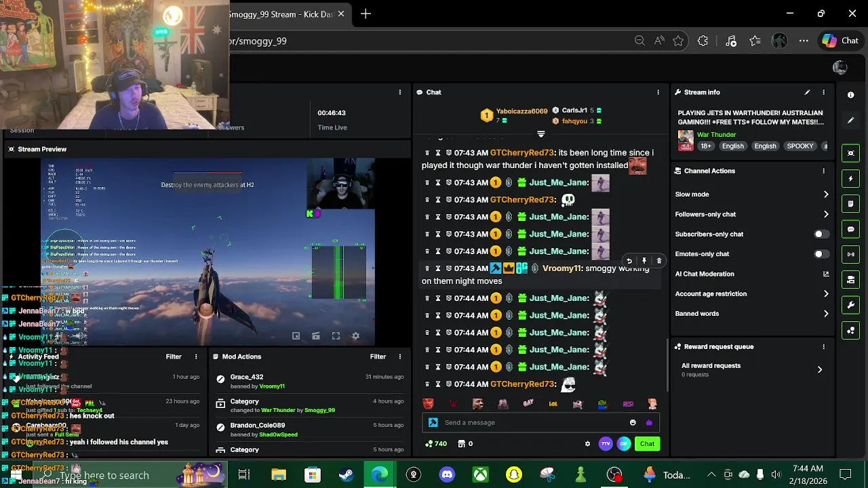Toggle Emotes-only chat
Image resolution: width=868 pixels, height=488 pixels.
tap(821, 254)
